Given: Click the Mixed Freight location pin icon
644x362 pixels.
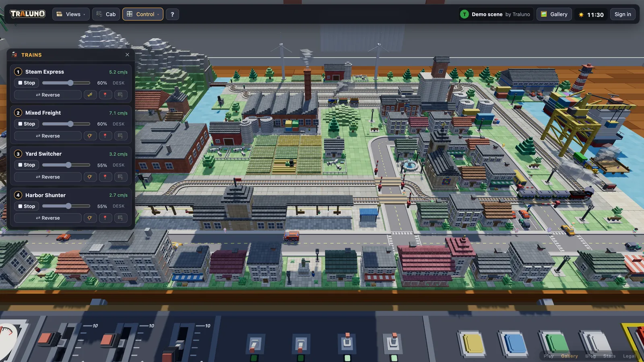Looking at the screenshot, I should [105, 136].
